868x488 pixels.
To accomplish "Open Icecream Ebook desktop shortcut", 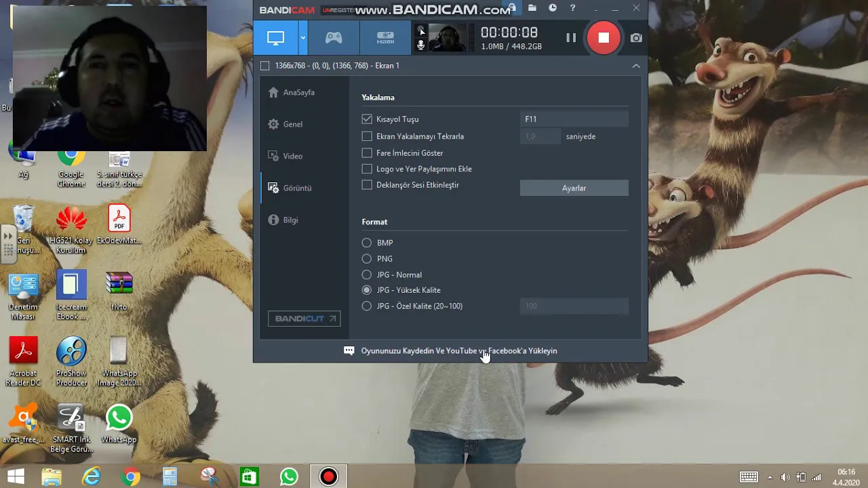I will click(71, 296).
